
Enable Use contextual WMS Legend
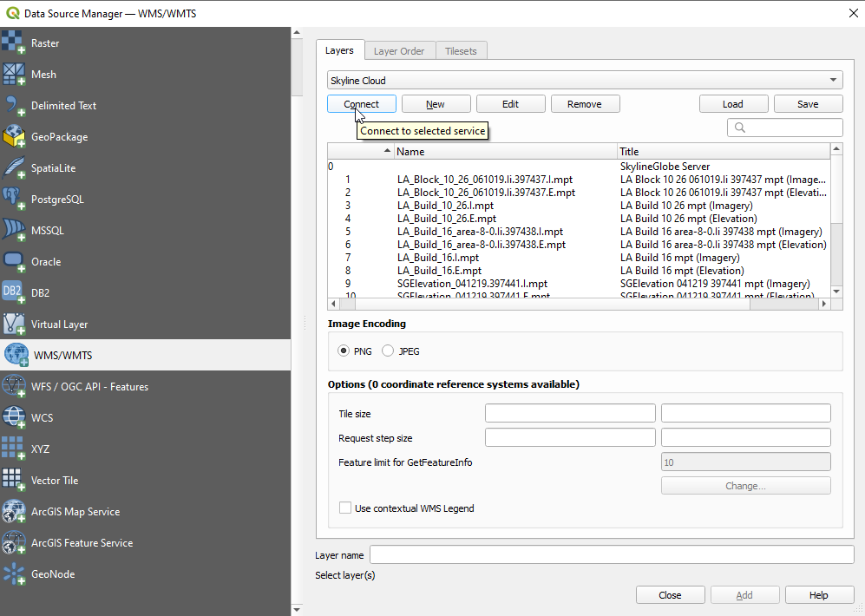345,508
